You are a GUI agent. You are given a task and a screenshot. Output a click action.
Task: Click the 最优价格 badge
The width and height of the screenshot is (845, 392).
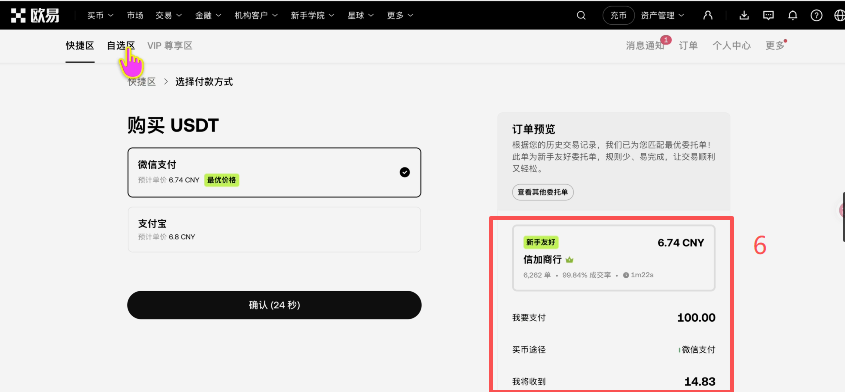tap(221, 180)
